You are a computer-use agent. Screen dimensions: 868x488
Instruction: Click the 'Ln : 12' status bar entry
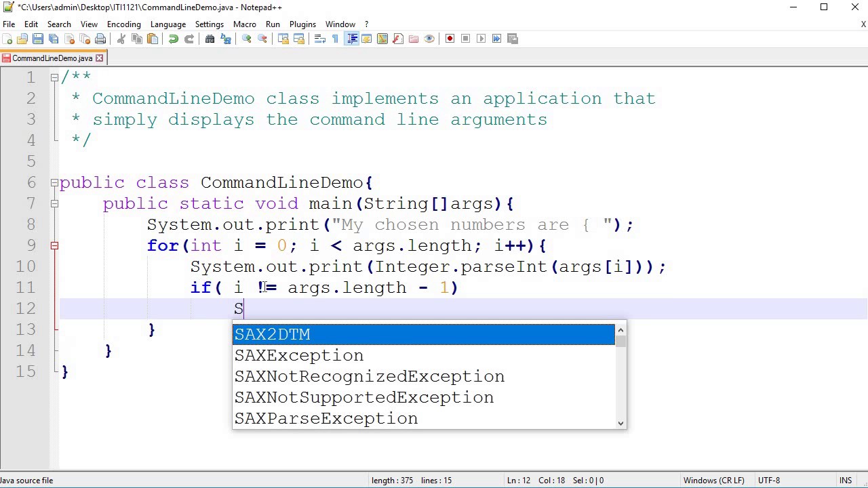pos(519,481)
